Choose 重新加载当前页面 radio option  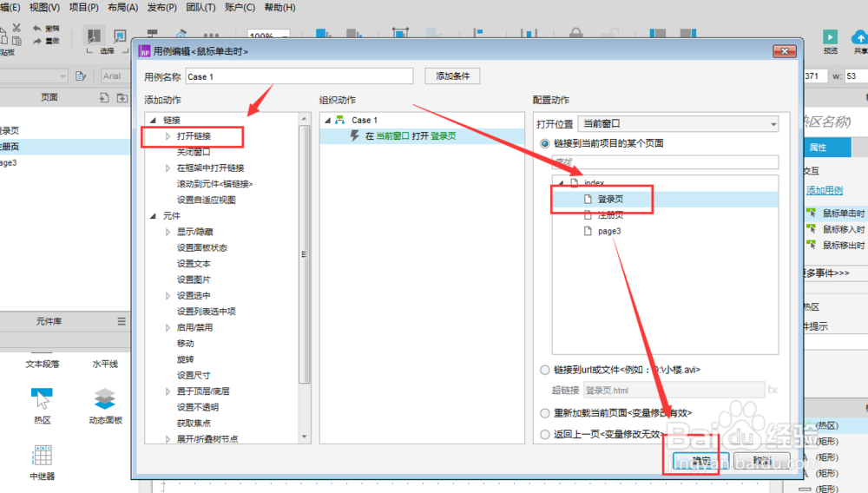pyautogui.click(x=545, y=413)
